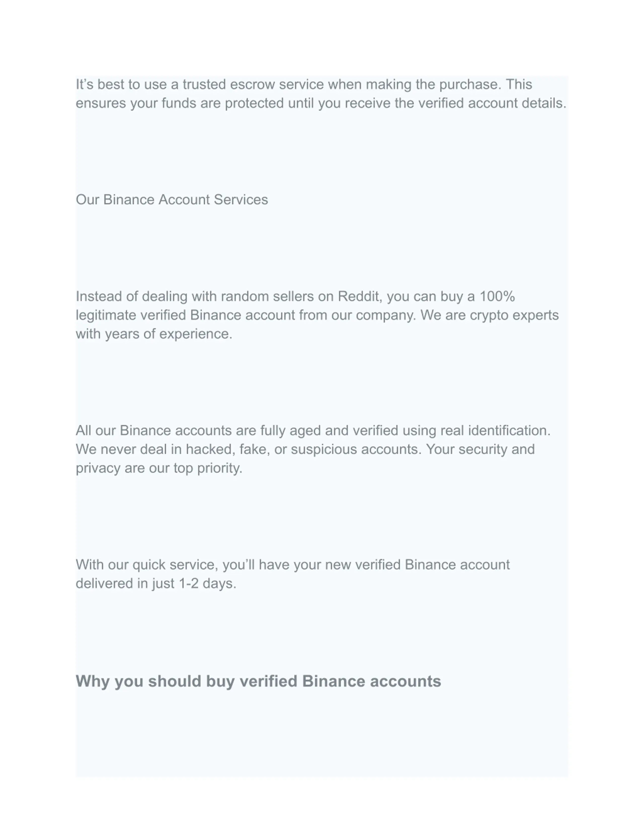The width and height of the screenshot is (644, 833).
Task: Click the line starting 'We never deal in hacked'
Action: tap(305, 449)
